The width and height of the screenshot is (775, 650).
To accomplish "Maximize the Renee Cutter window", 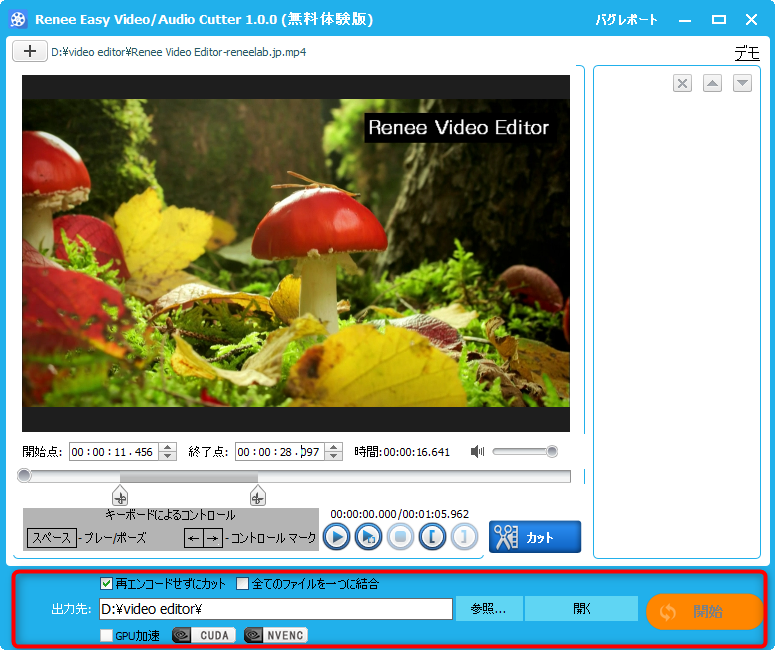I will 718,20.
